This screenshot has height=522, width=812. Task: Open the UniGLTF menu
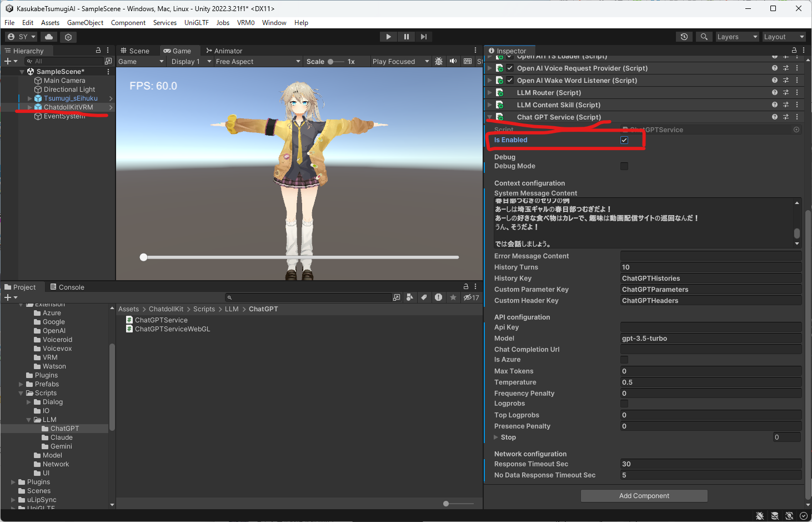click(197, 23)
